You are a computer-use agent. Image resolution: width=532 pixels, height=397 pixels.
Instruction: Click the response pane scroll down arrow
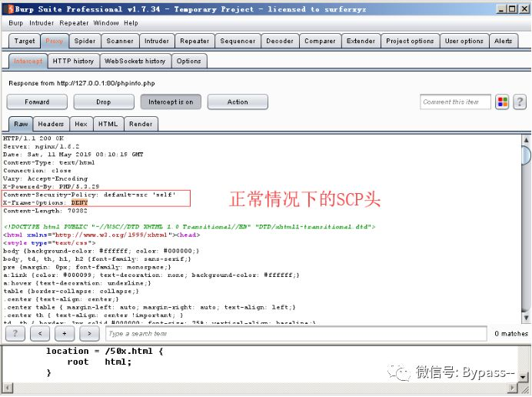[526, 318]
